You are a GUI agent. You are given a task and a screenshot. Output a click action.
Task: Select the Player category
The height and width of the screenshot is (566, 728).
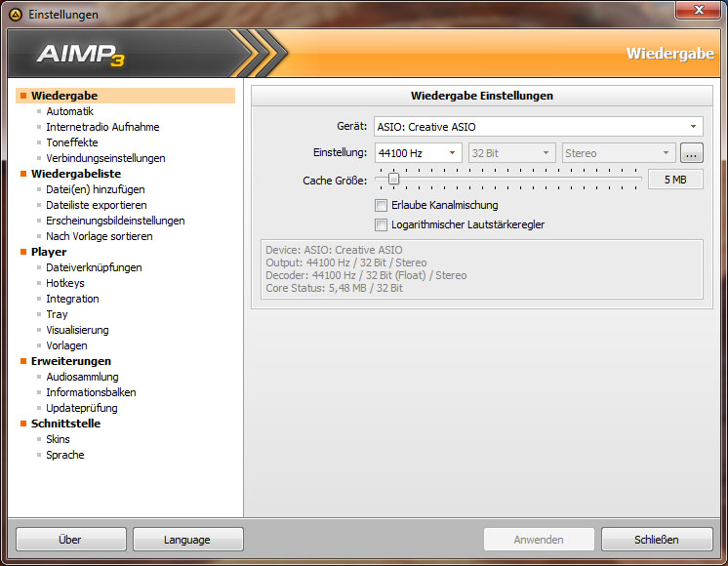pyautogui.click(x=49, y=252)
